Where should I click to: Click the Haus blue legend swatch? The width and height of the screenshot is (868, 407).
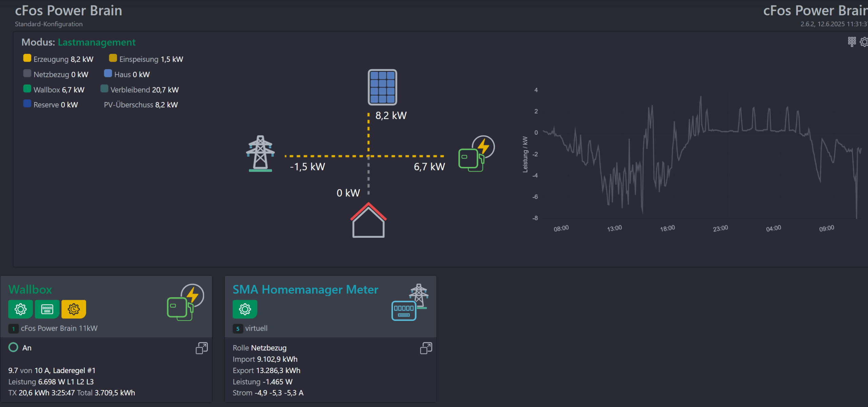(108, 74)
